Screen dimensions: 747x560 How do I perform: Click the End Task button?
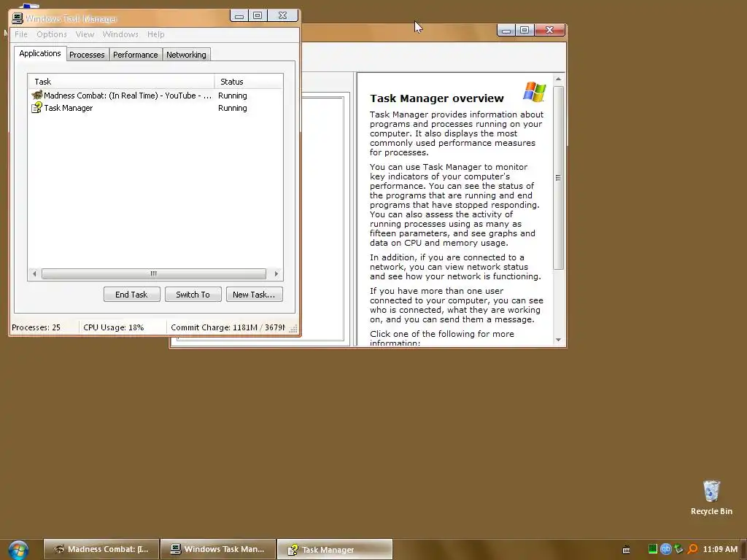[x=131, y=295]
